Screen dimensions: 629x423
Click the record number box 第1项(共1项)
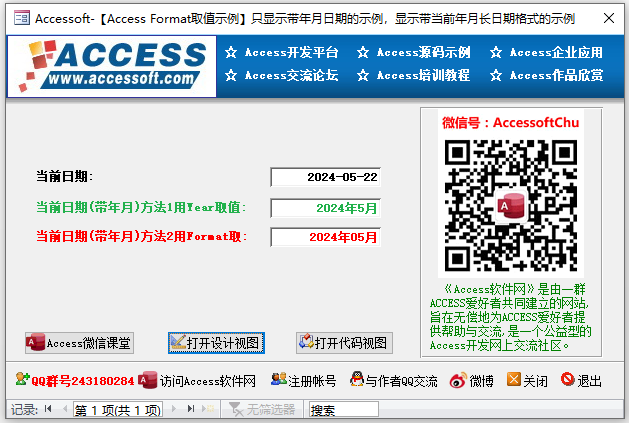coord(118,410)
